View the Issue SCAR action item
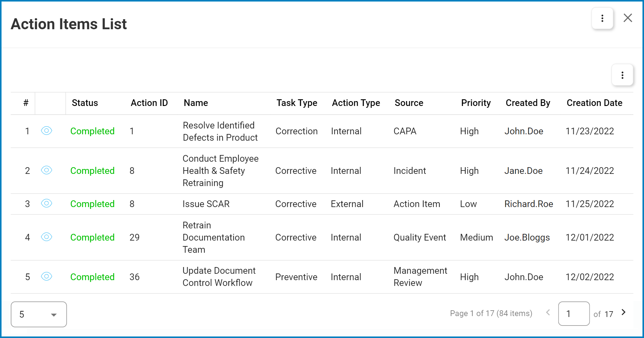The height and width of the screenshot is (338, 644). (46, 203)
